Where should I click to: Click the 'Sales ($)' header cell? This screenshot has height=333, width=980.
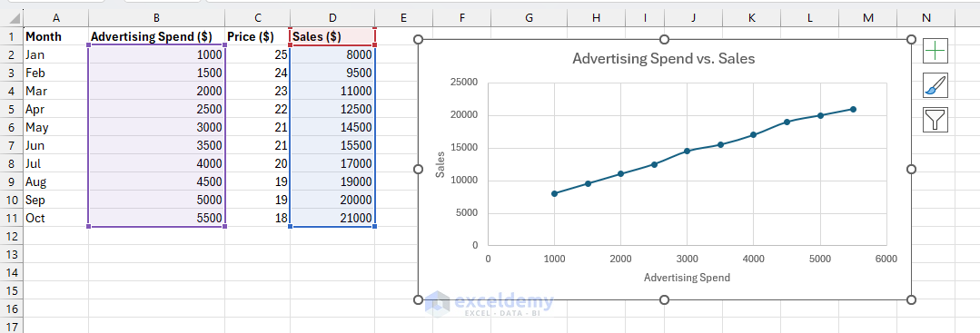(332, 36)
